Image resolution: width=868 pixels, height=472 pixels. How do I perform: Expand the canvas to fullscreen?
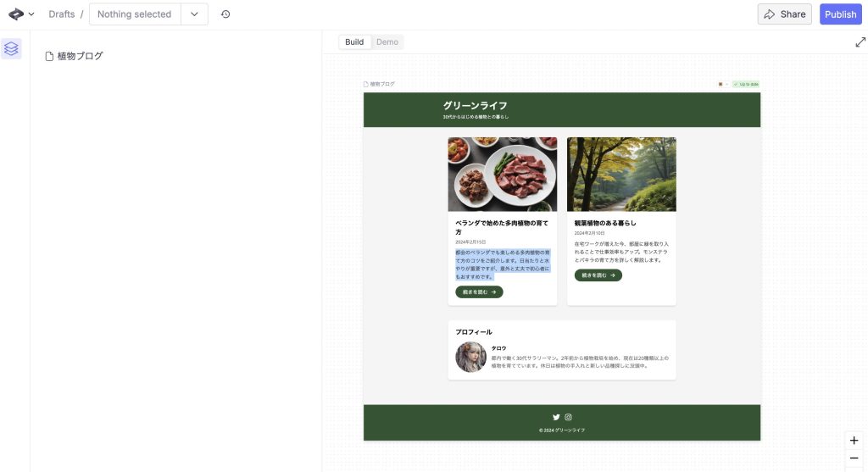pos(860,42)
